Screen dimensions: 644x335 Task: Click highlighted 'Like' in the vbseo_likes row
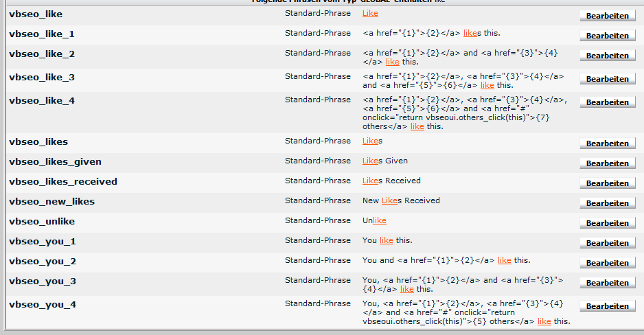pos(370,141)
